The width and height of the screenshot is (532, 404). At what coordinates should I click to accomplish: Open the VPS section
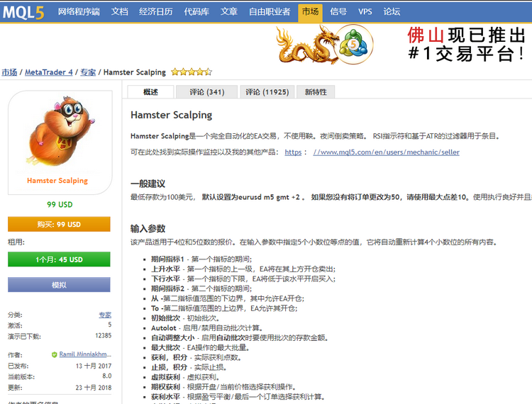coord(365,12)
